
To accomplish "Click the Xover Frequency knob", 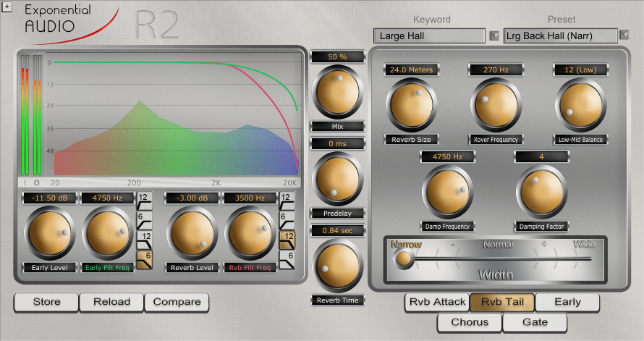I will pyautogui.click(x=496, y=105).
